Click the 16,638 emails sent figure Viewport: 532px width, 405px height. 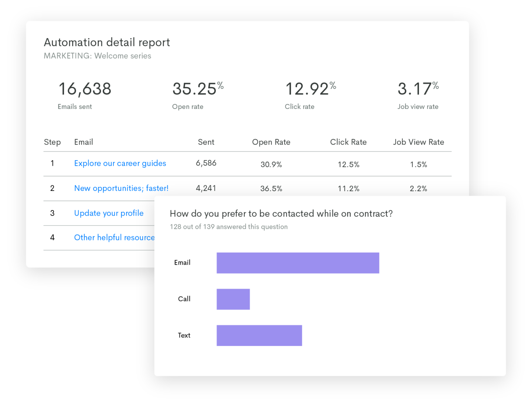(x=85, y=89)
